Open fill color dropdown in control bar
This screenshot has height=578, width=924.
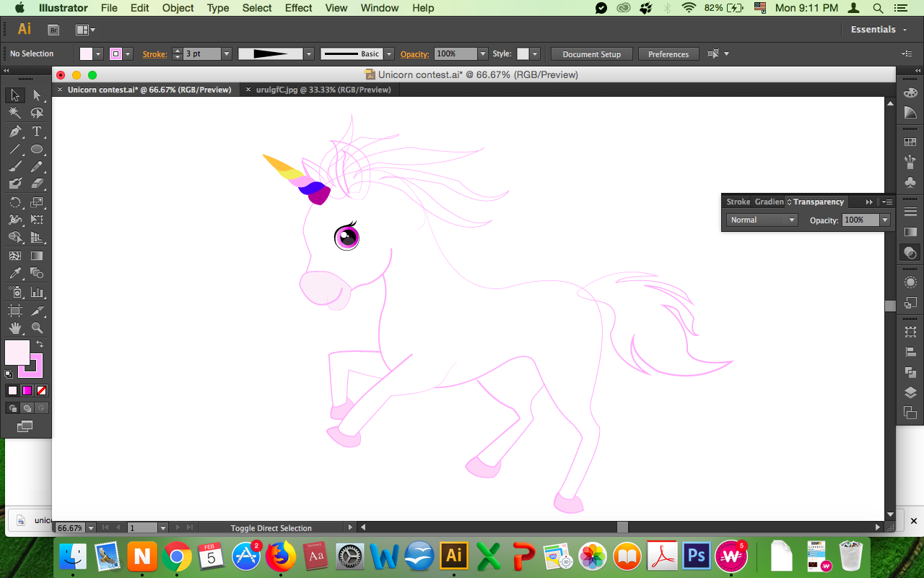[99, 54]
